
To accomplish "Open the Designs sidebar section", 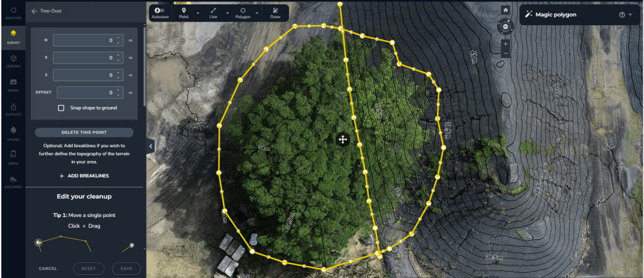I will click(13, 61).
